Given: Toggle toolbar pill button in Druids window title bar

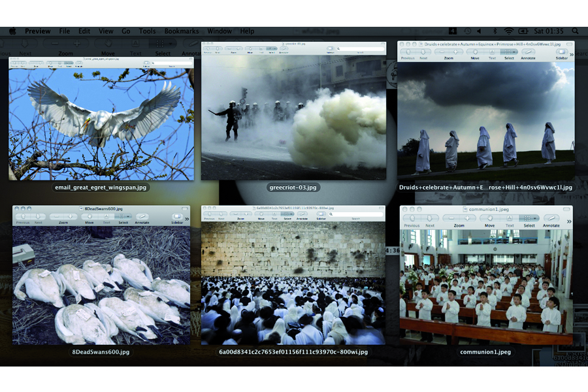Looking at the screenshot, I should [x=569, y=44].
